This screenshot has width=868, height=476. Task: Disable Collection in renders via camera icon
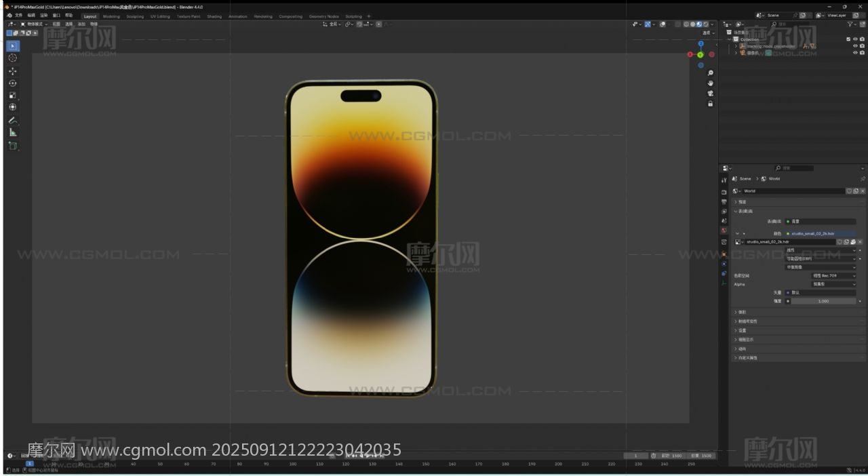point(862,39)
